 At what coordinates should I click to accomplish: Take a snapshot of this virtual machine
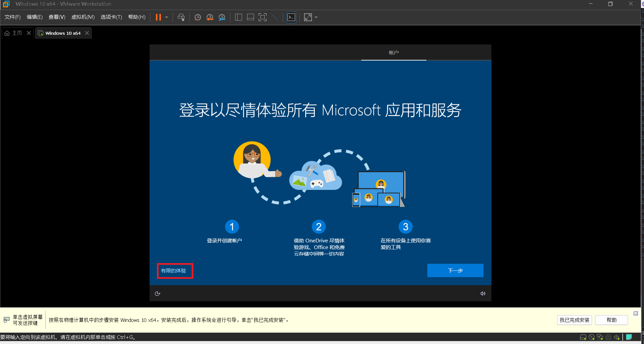(198, 17)
